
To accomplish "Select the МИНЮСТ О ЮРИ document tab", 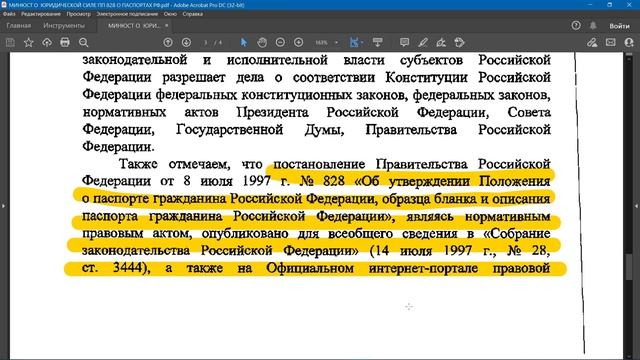I will (x=134, y=25).
